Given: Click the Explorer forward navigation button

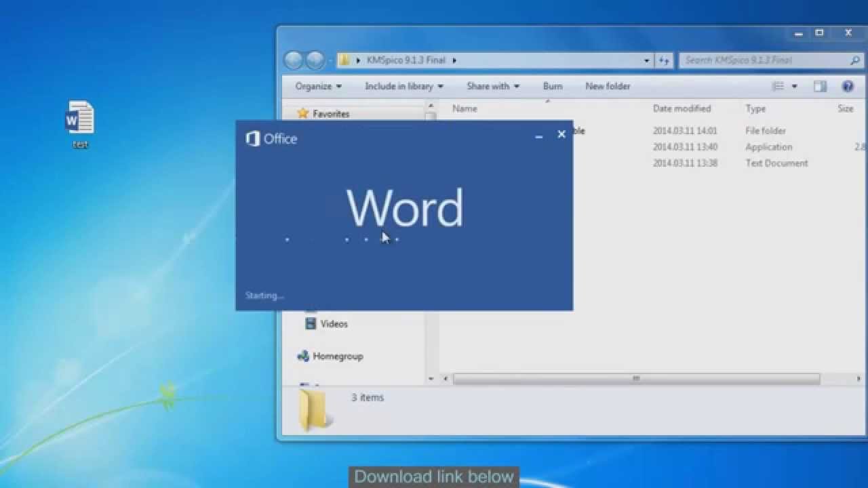Looking at the screenshot, I should coord(315,60).
